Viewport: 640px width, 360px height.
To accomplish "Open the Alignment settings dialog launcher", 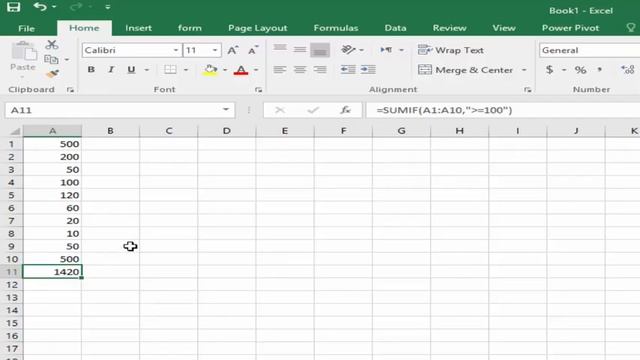I will click(x=528, y=90).
